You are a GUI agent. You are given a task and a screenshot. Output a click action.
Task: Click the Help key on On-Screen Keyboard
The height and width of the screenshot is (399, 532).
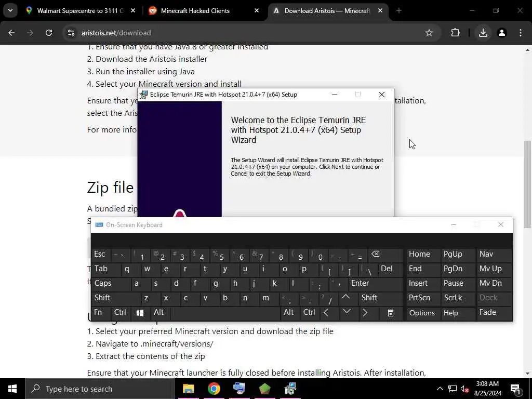[x=457, y=312]
